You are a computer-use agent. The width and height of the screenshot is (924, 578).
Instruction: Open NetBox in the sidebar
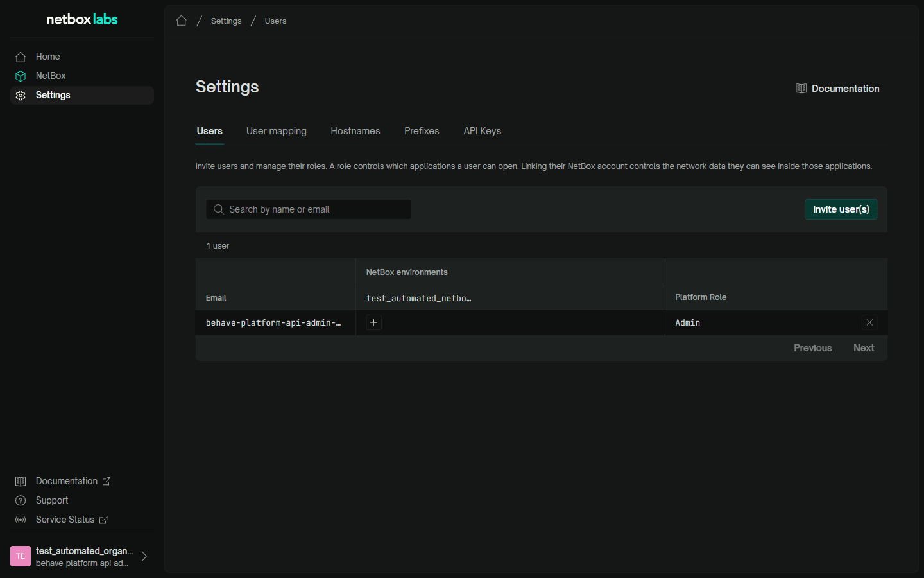tap(82, 76)
